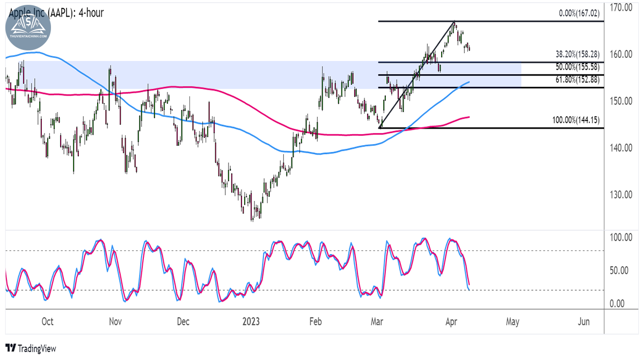This screenshot has height=362, width=644.
Task: Click the Jun time axis label
Action: click(x=584, y=322)
